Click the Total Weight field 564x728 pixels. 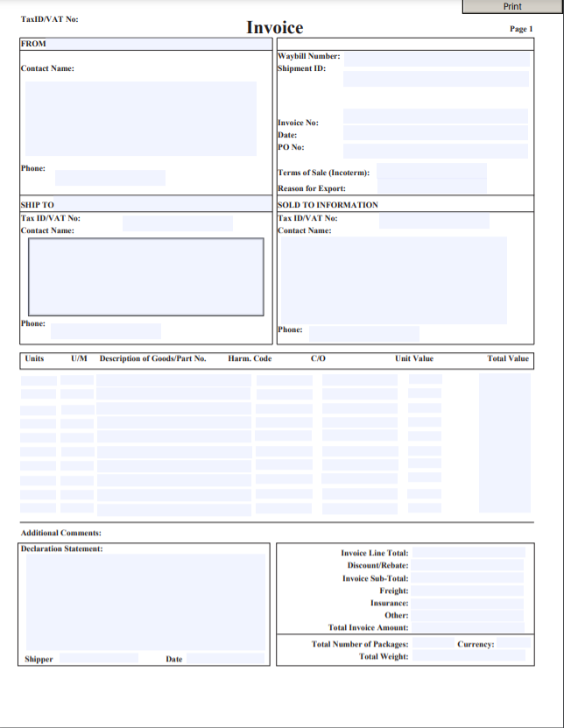click(x=468, y=656)
